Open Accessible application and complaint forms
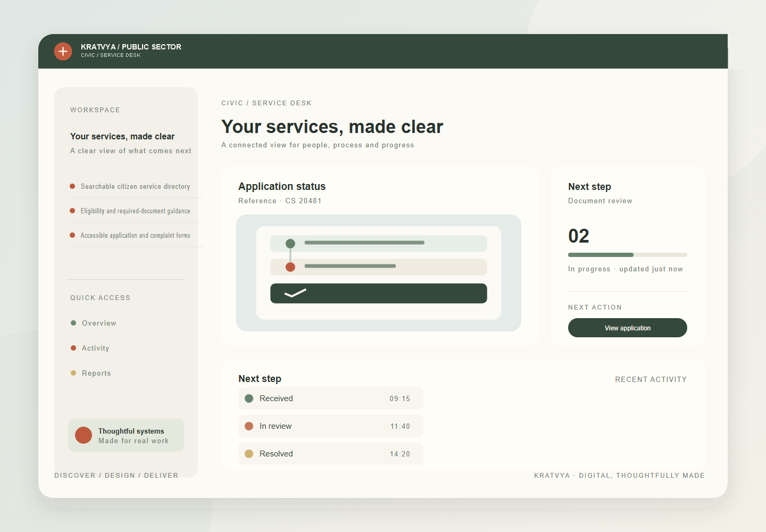Image resolution: width=766 pixels, height=532 pixels. 135,236
